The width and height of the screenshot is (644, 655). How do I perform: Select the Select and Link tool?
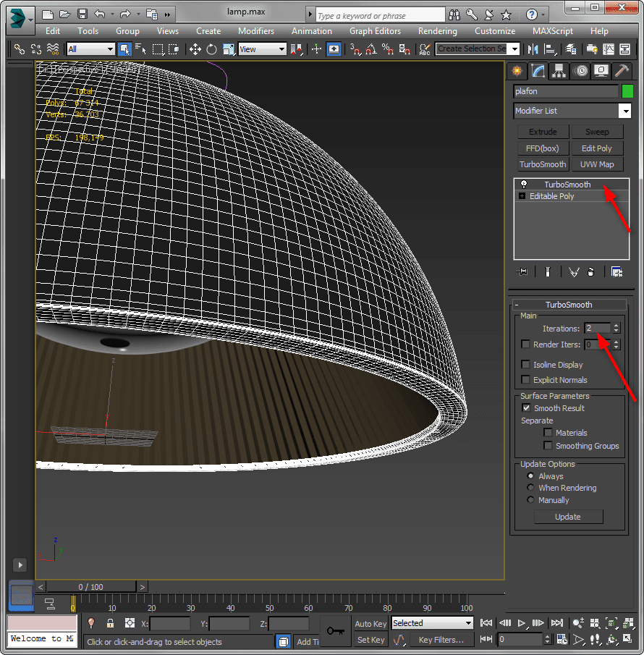20,49
